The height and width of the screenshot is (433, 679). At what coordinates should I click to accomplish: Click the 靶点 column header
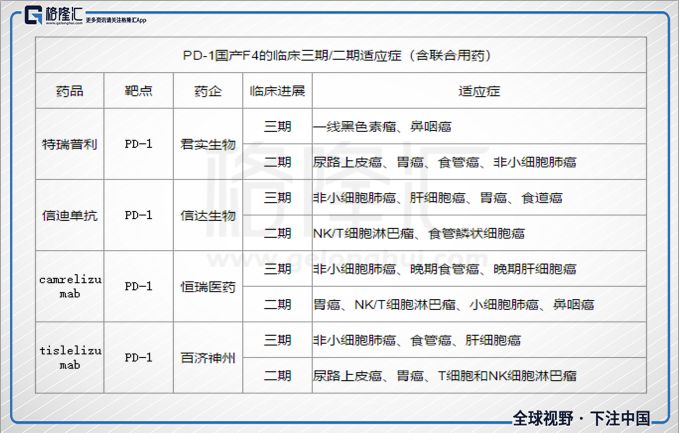tap(139, 91)
